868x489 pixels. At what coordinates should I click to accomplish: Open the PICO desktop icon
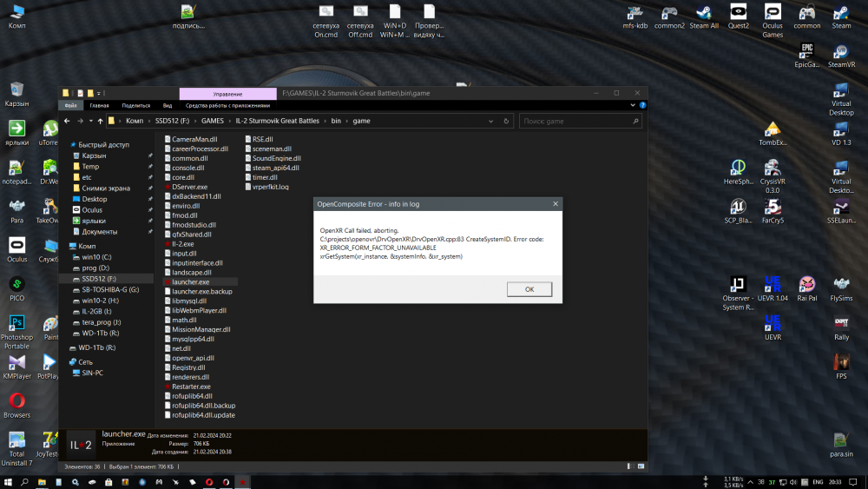tap(16, 289)
